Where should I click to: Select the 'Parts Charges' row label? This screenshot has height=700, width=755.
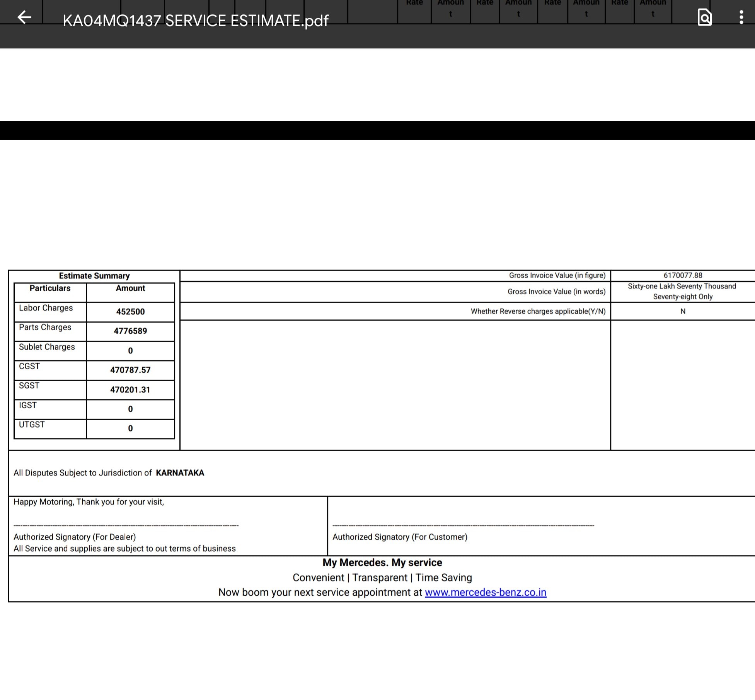tap(45, 327)
